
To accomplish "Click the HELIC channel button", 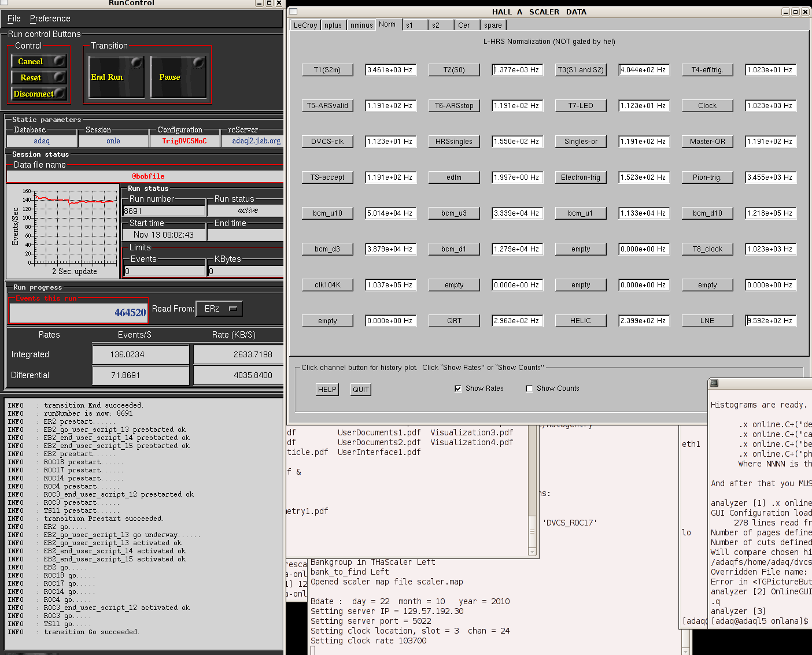I will point(581,321).
